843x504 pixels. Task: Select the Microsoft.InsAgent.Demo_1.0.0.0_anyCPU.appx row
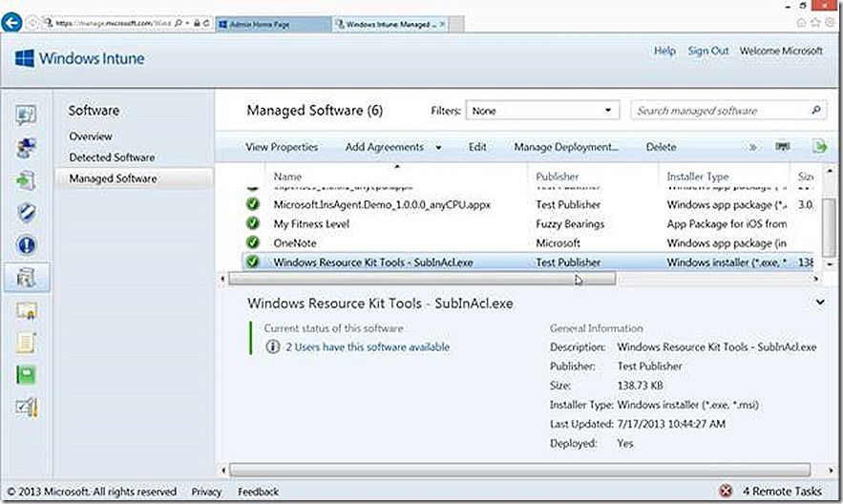pos(527,204)
